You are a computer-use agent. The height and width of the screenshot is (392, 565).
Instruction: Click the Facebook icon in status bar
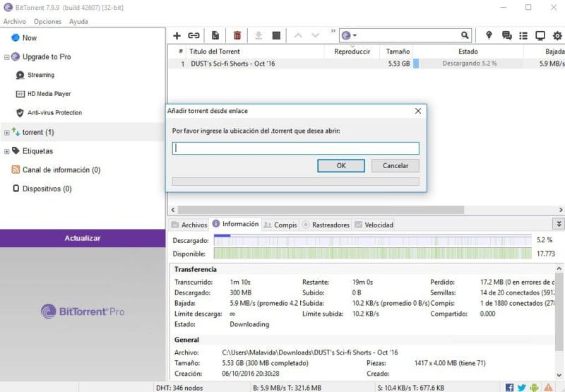509,387
